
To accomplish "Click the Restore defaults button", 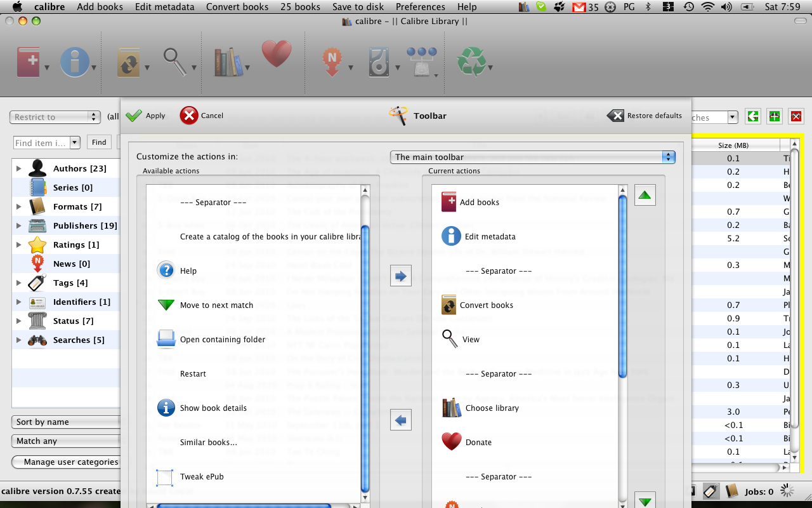I will click(645, 116).
